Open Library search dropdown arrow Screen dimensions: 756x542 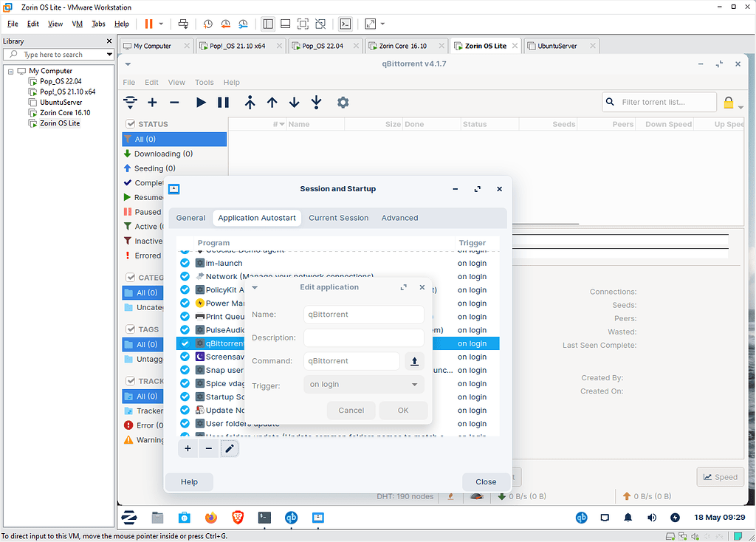coord(109,55)
